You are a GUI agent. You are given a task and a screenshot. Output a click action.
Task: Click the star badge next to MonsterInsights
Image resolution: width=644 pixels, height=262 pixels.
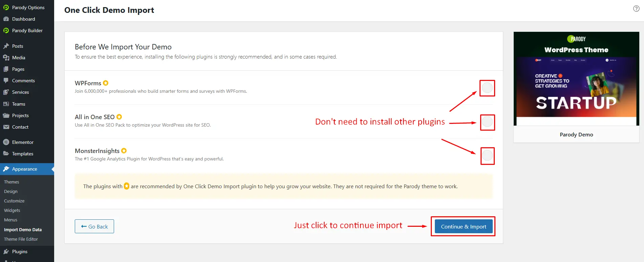(x=124, y=151)
